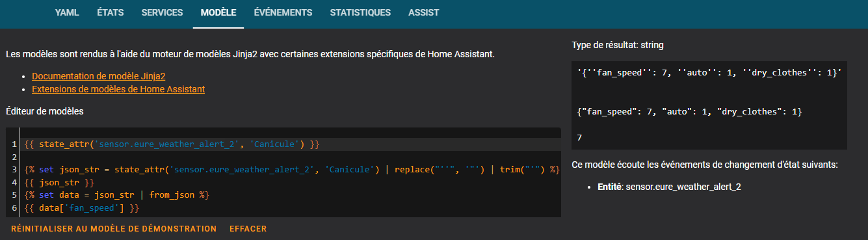Open the ÉTATS tab
868x240 pixels.
coord(110,12)
